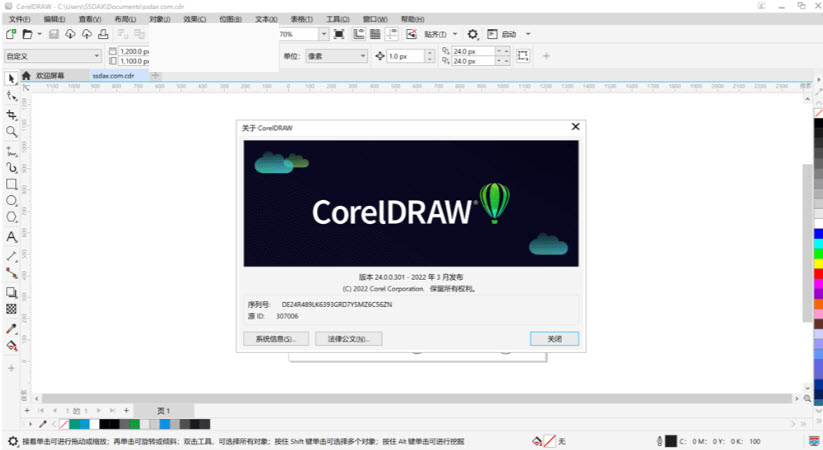Screen dimensions: 823x450
Task: Click the teal swatch in document palette
Action: [x=74, y=424]
